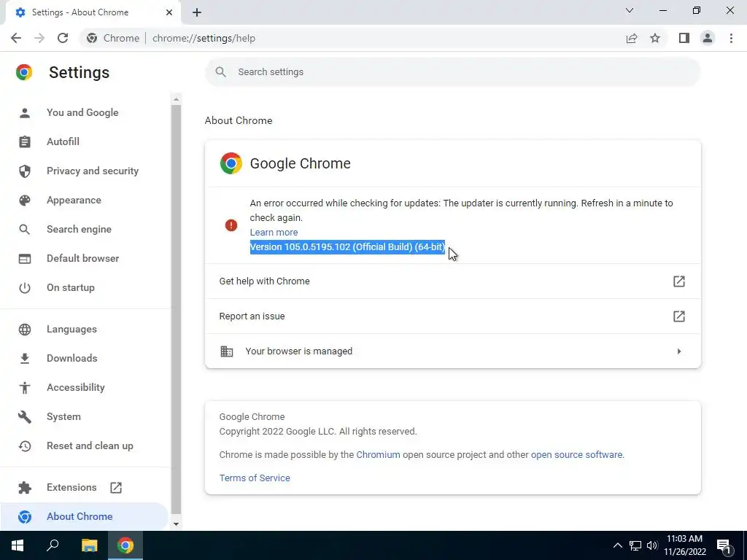This screenshot has height=560, width=747.
Task: Close the Settings - About Chrome tab
Action: click(169, 12)
